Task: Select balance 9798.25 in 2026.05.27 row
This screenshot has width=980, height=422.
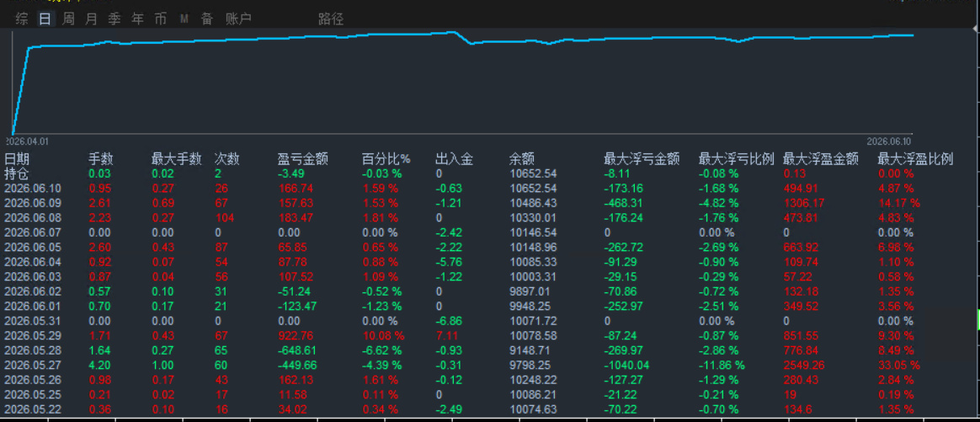Action: 530,365
